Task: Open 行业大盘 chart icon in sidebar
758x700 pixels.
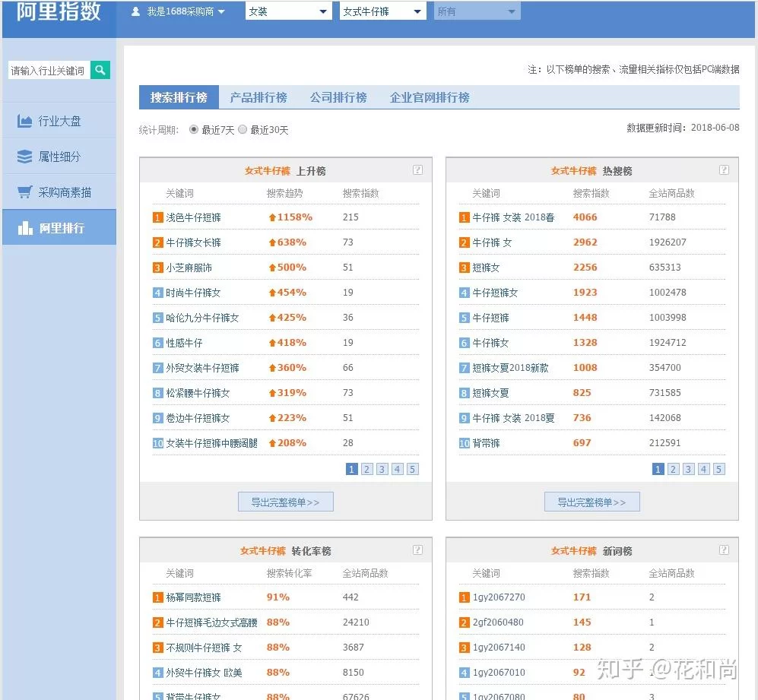Action: coord(24,121)
